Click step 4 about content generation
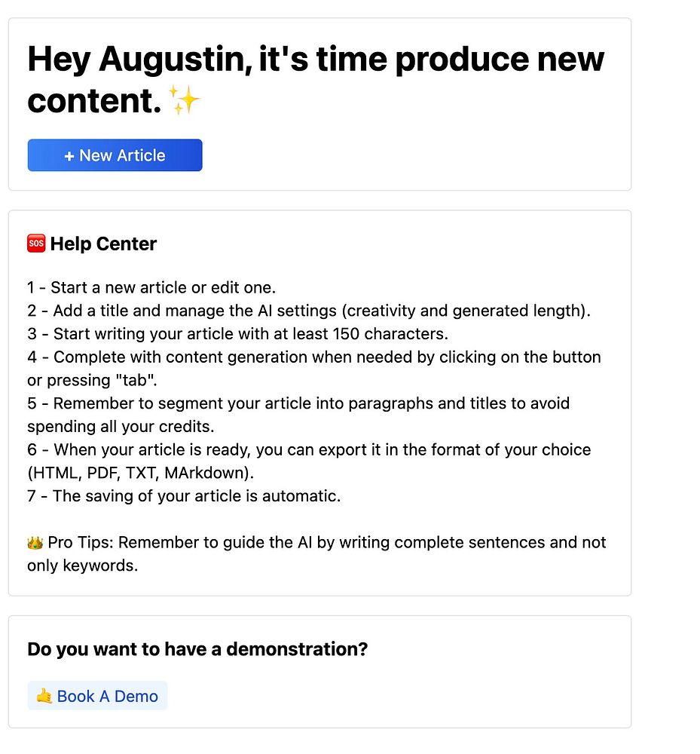This screenshot has width=700, height=754. coord(314,369)
